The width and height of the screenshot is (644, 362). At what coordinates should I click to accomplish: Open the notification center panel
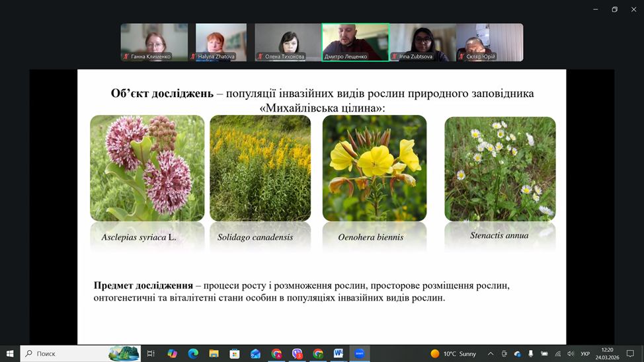click(x=630, y=353)
